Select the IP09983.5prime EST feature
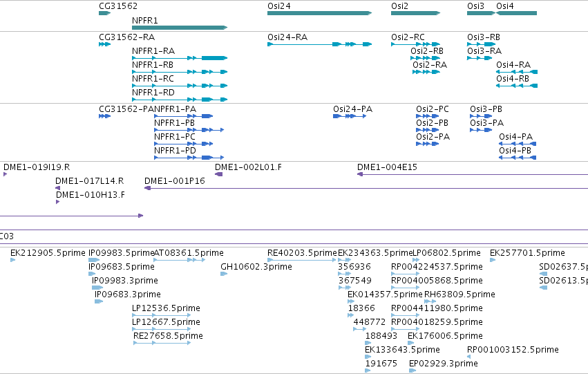Image resolution: width=588 pixels, height=374 pixels. point(94,260)
